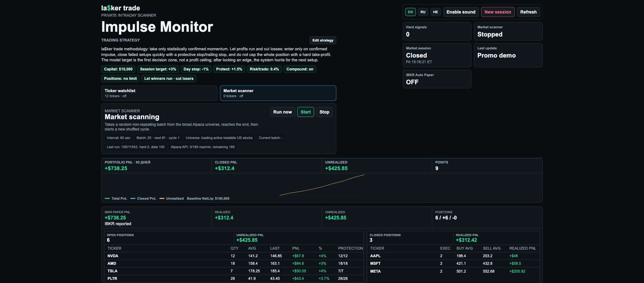Viewport: 644px width, 283px height.
Task: Stop the market scanner
Action: 324,112
